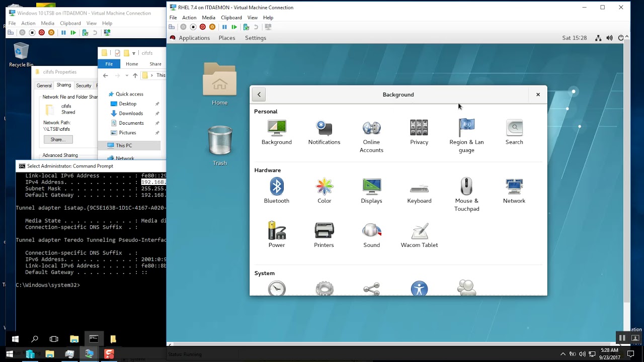Open Wacom Tablet settings
This screenshot has width=644, height=362.
[419, 235]
